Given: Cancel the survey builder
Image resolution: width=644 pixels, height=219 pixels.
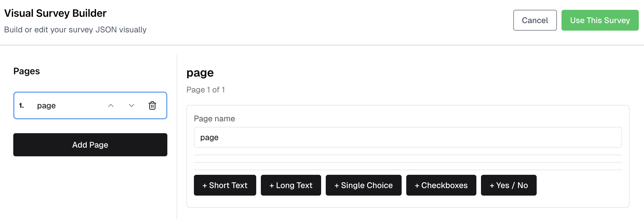Looking at the screenshot, I should pyautogui.click(x=535, y=20).
